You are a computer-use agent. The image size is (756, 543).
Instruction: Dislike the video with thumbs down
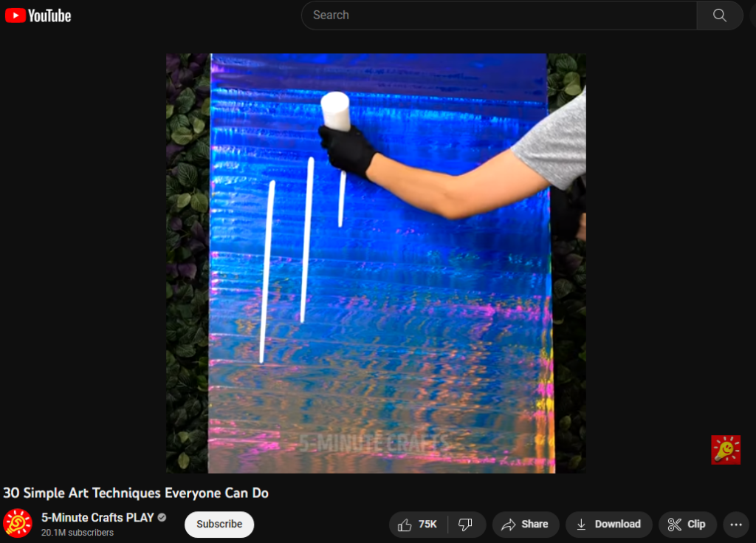pyautogui.click(x=465, y=525)
